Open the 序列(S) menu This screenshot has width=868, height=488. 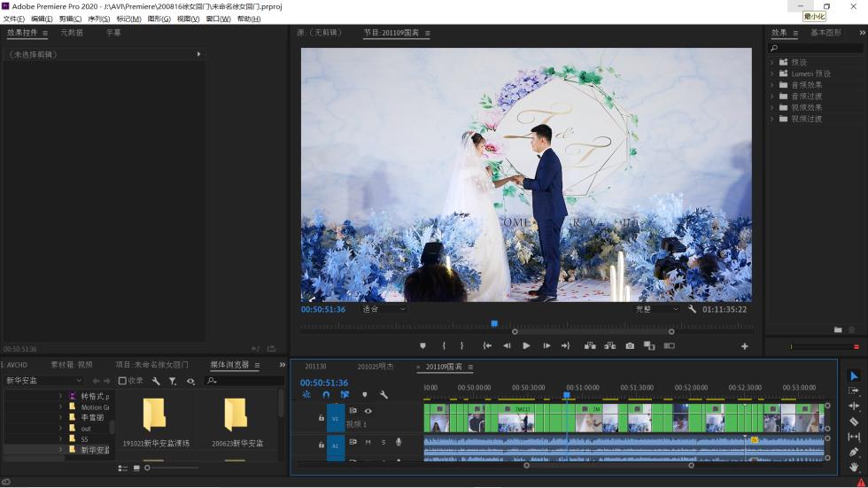[98, 19]
